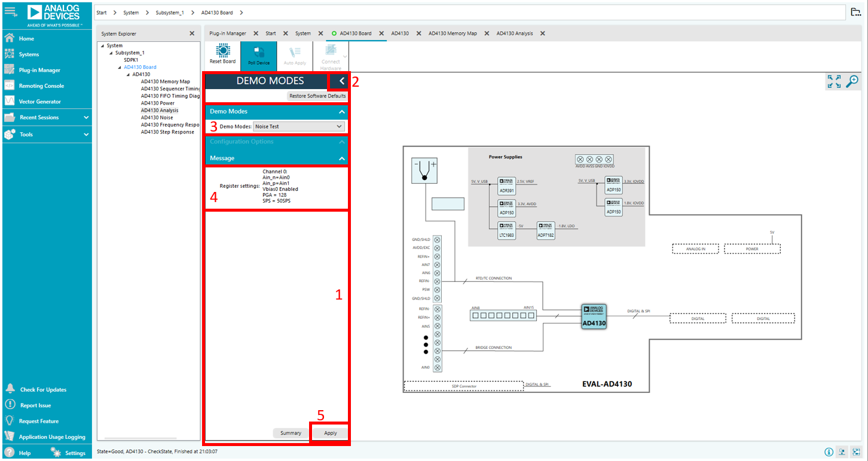Open AD4130 Step Response in the tree
This screenshot has width=868, height=461.
[167, 132]
